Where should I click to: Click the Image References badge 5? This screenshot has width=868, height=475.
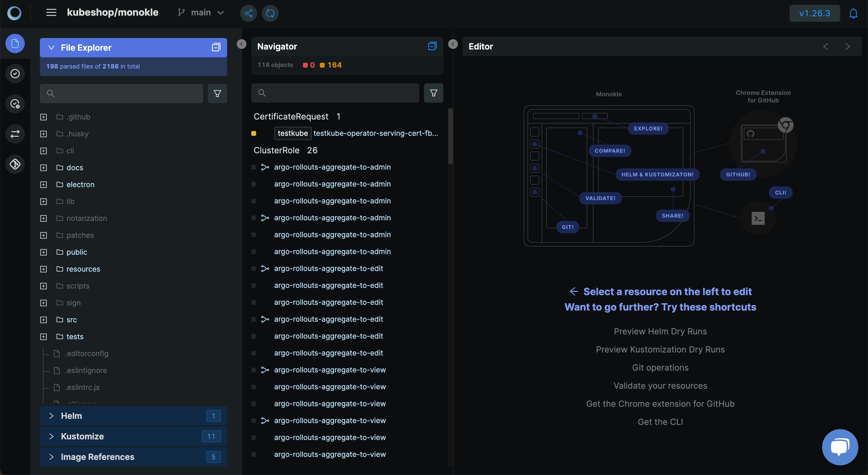point(213,457)
